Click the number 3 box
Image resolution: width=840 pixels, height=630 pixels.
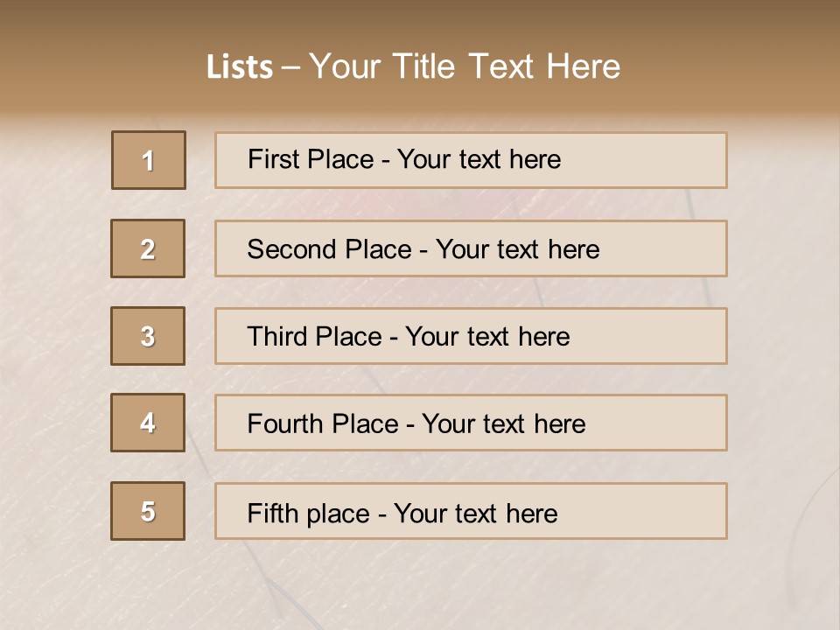click(x=148, y=336)
